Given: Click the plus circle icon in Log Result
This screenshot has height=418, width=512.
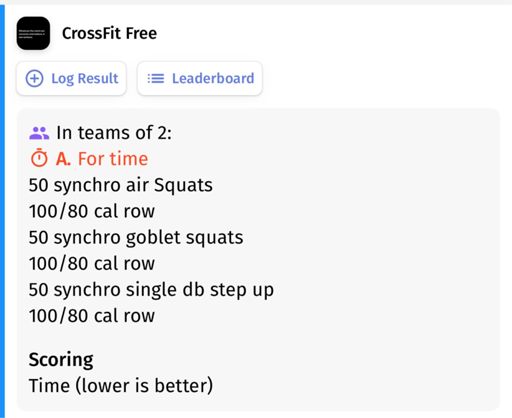Looking at the screenshot, I should click(x=34, y=79).
